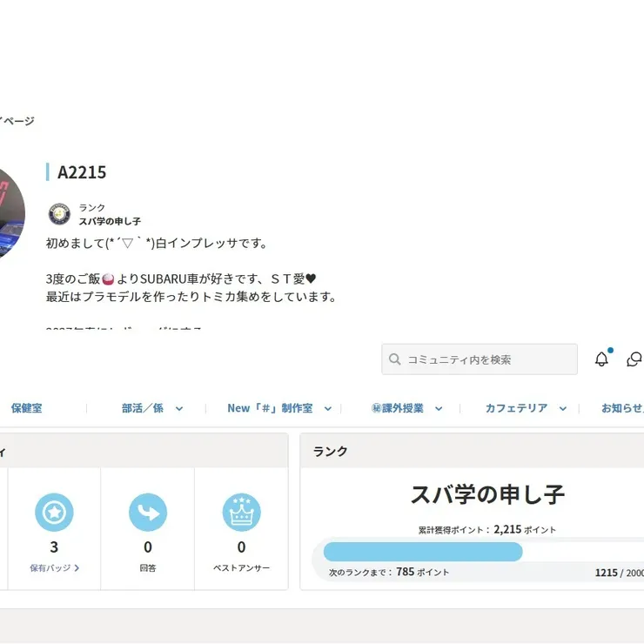Expand the New「#」制作室 dropdown
This screenshot has height=644, width=644.
coord(328,408)
